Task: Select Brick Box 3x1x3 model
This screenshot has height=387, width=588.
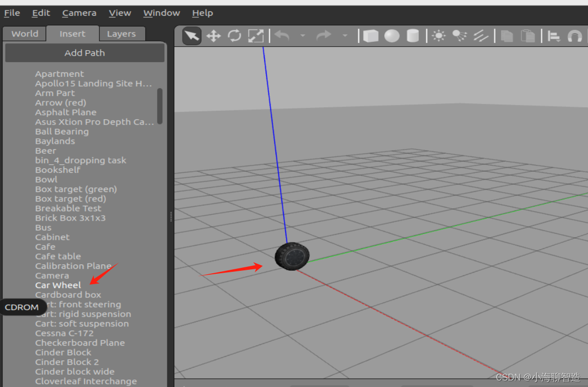Action: click(x=70, y=218)
